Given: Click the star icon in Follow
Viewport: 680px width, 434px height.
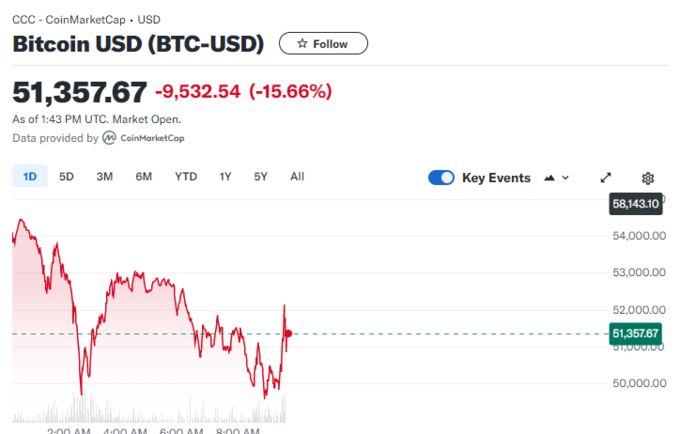Looking at the screenshot, I should [301, 44].
